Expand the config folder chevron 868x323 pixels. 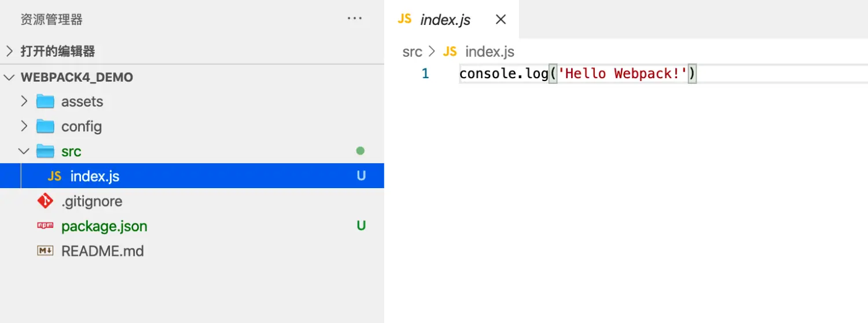[x=24, y=126]
